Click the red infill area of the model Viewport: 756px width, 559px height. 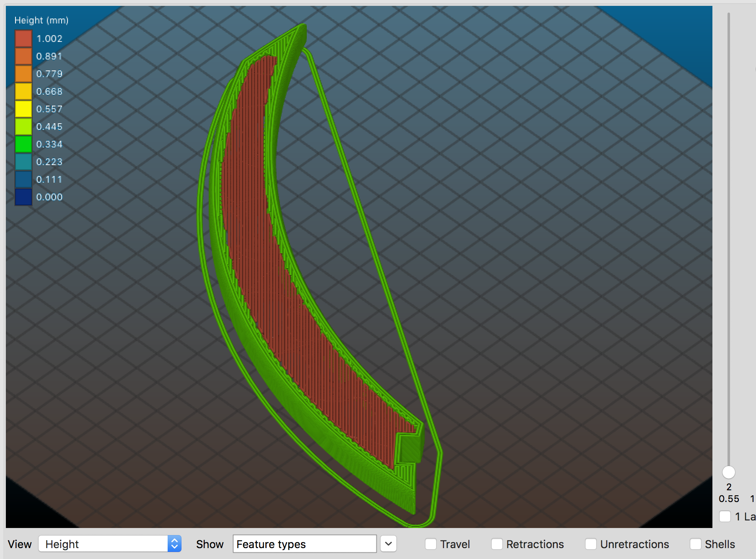[x=251, y=210]
